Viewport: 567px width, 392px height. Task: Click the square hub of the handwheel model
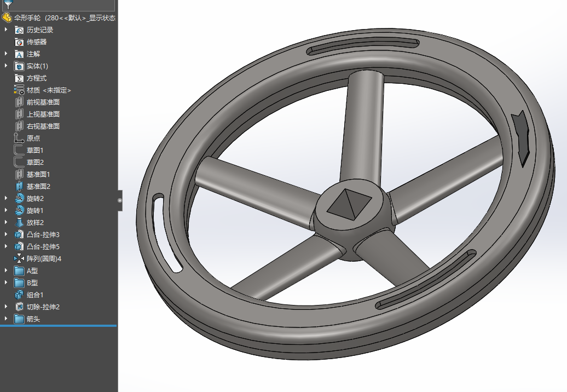pyautogui.click(x=350, y=204)
